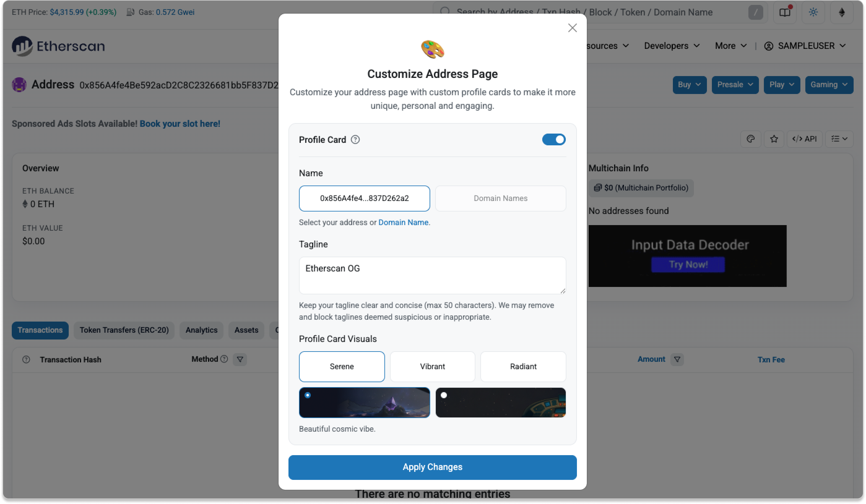
Task: Expand the SAMPLEUSER account dropdown
Action: pos(805,46)
